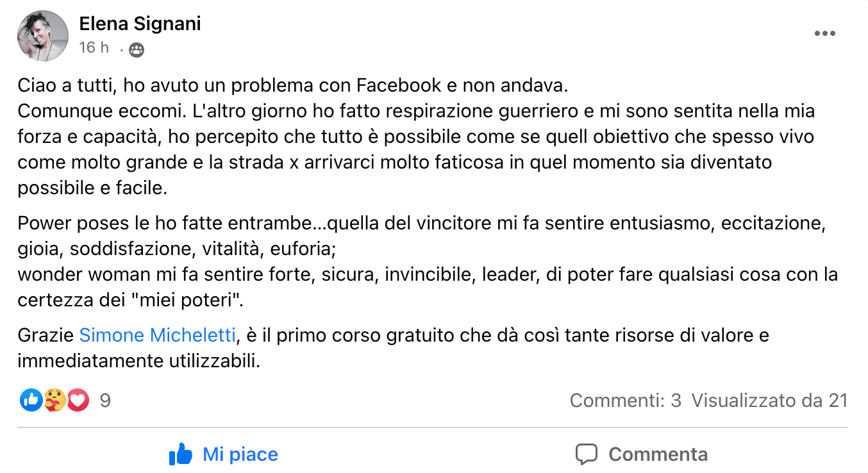868x473 pixels.
Task: Open Elena Signani's profile picture
Action: (43, 37)
